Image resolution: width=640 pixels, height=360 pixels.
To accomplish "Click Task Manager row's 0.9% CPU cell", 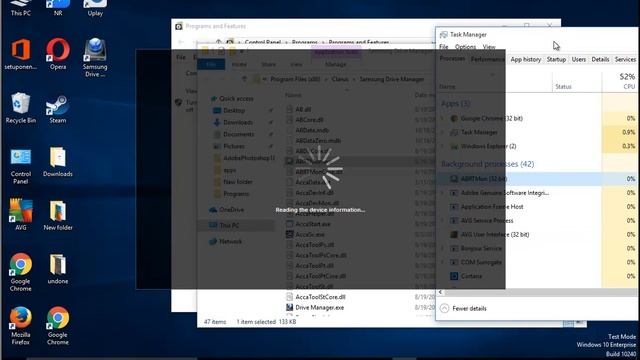I will click(620, 132).
